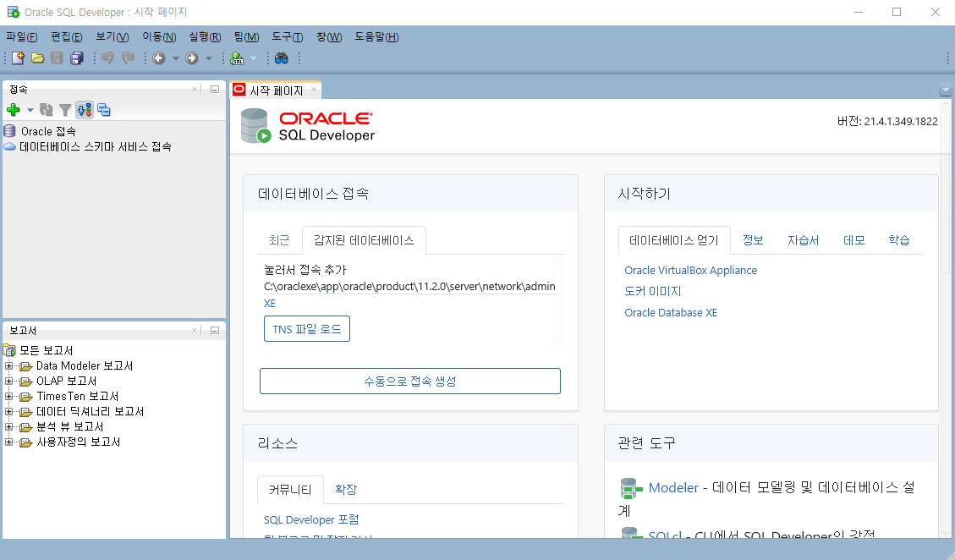
Task: Open the 도커 이미지 link
Action: pyautogui.click(x=652, y=291)
